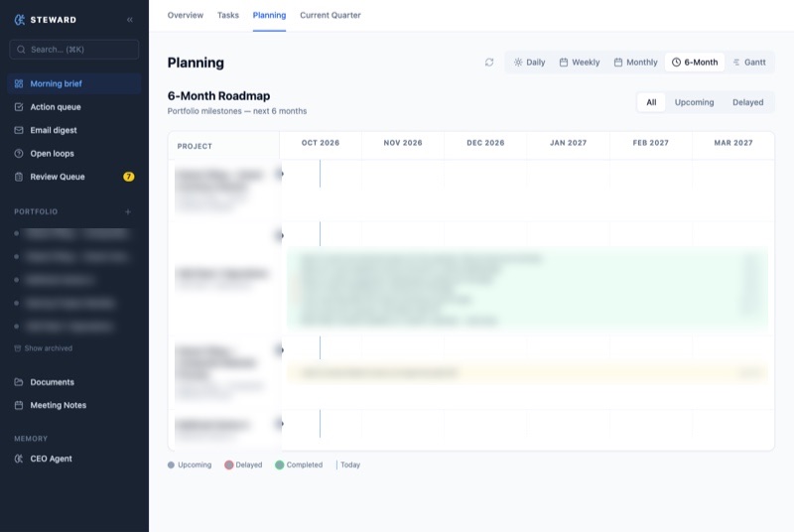794x532 pixels.
Task: Click the search magnifier icon
Action: [x=21, y=50]
